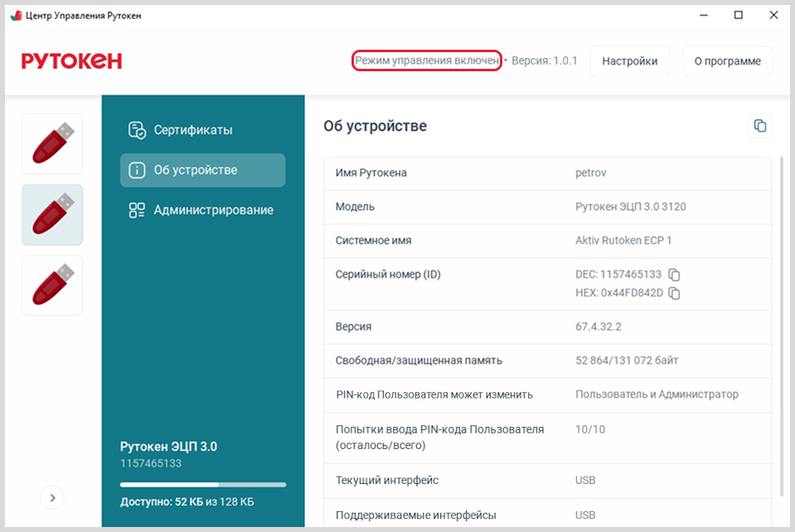Click the 'HEX: 0x44FD842D' value

[619, 293]
